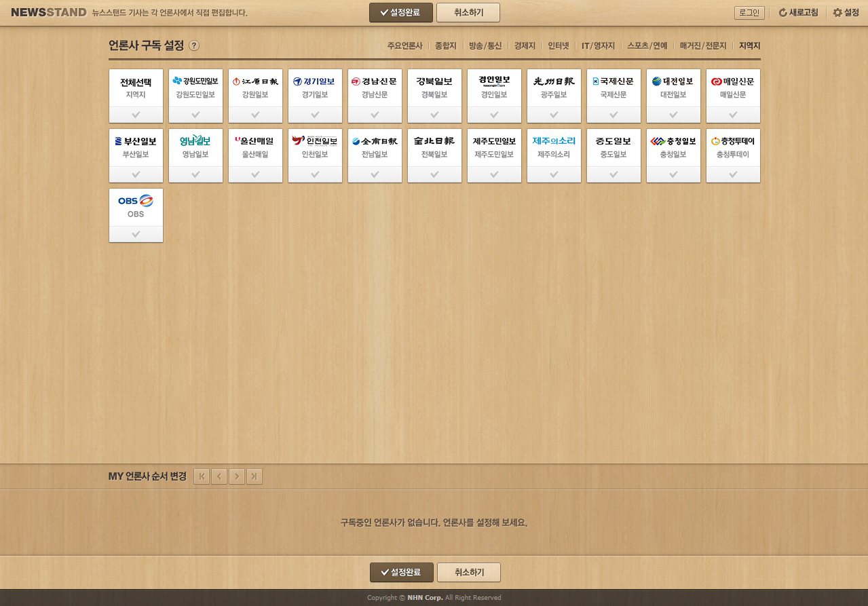Screen dimensions: 868x606
Task: Click the MY 언론사 순서 변경 label
Action: [x=147, y=476]
